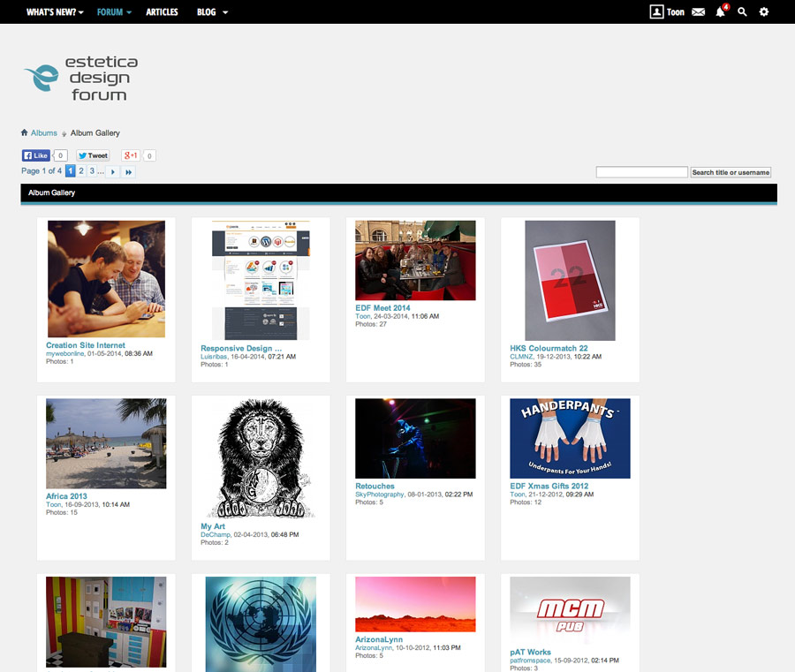Go to page 2 of the gallery
This screenshot has height=672, width=795.
coord(81,170)
